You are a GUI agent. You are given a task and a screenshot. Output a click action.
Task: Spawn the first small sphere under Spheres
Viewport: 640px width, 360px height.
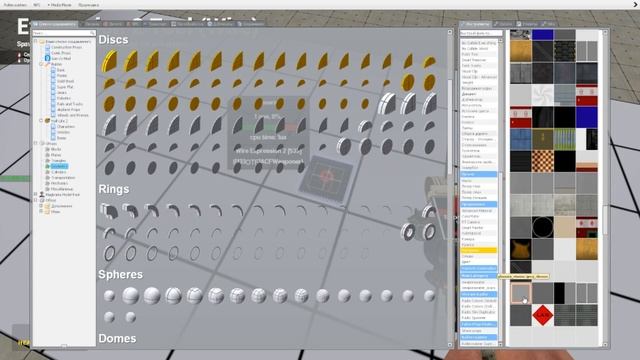(109, 296)
